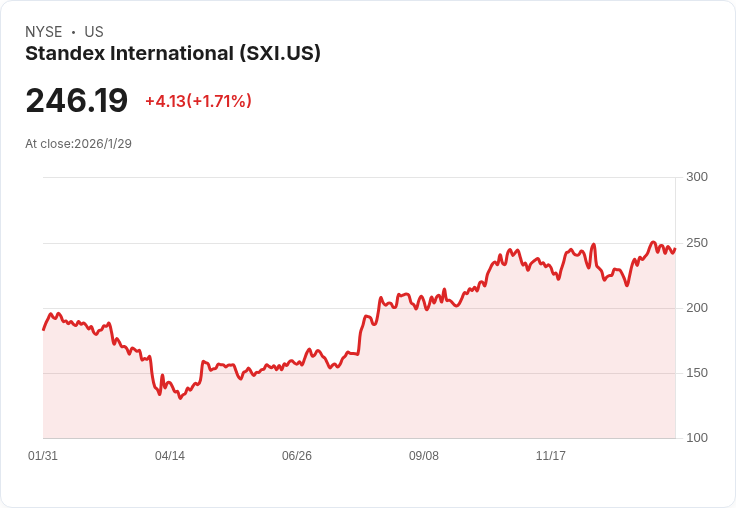Image resolution: width=736 pixels, height=508 pixels.
Task: Pick the 06/26 date axis label
Action: pos(297,456)
